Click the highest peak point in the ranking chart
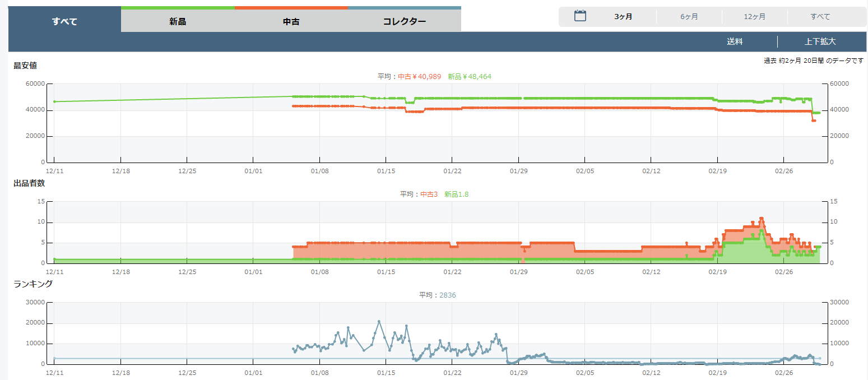Screen dimensions: 868x380 (379, 321)
